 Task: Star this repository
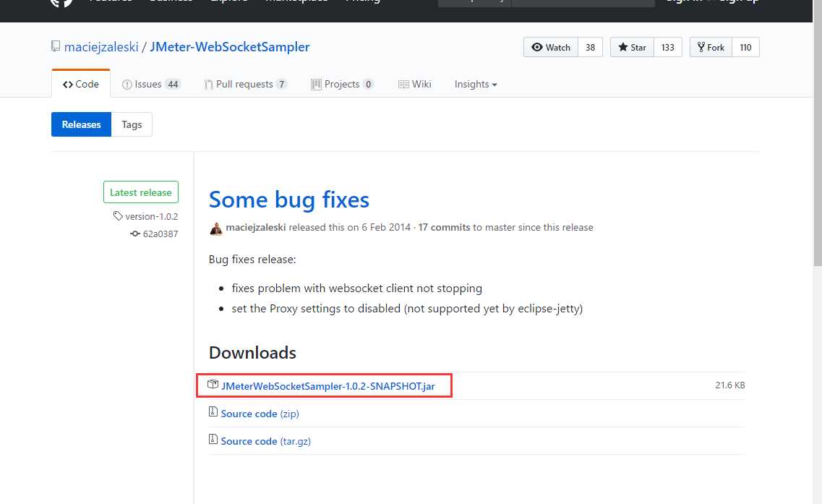tap(633, 47)
